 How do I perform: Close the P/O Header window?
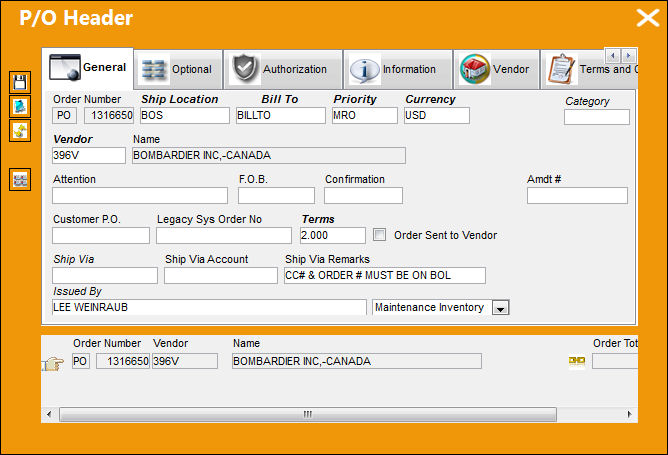click(x=648, y=18)
